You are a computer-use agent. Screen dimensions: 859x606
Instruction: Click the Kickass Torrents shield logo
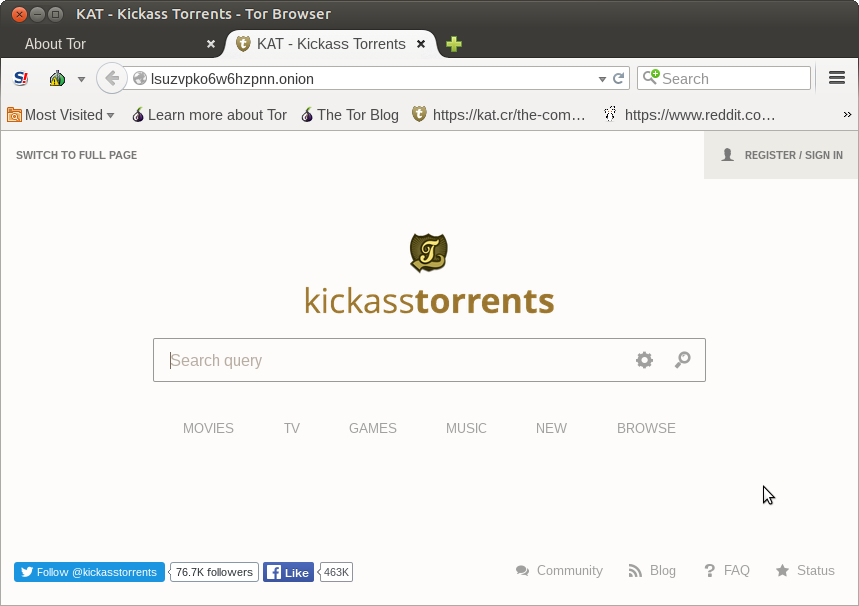pos(429,253)
